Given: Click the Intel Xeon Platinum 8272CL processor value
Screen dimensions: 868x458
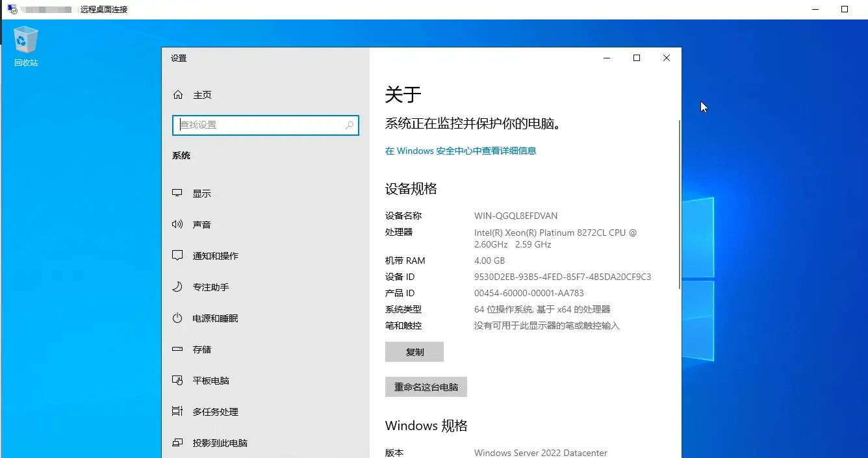Looking at the screenshot, I should coord(555,238).
